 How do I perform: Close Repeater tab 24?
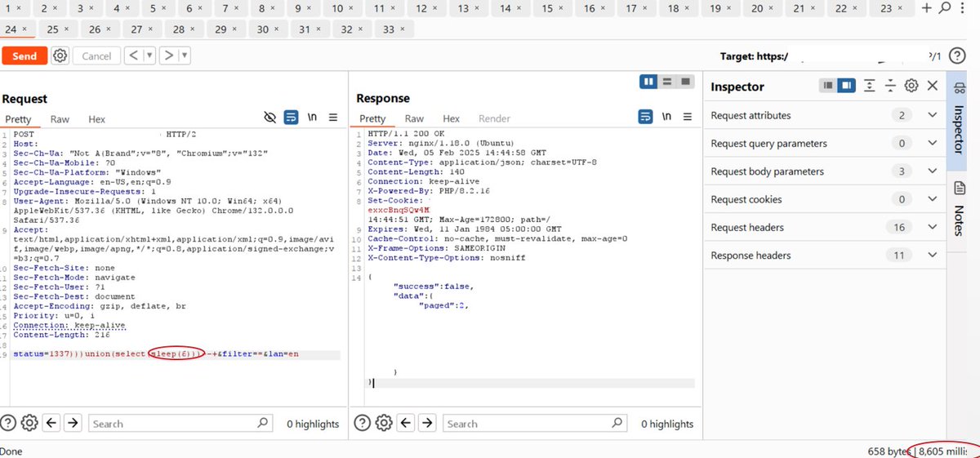[x=24, y=29]
